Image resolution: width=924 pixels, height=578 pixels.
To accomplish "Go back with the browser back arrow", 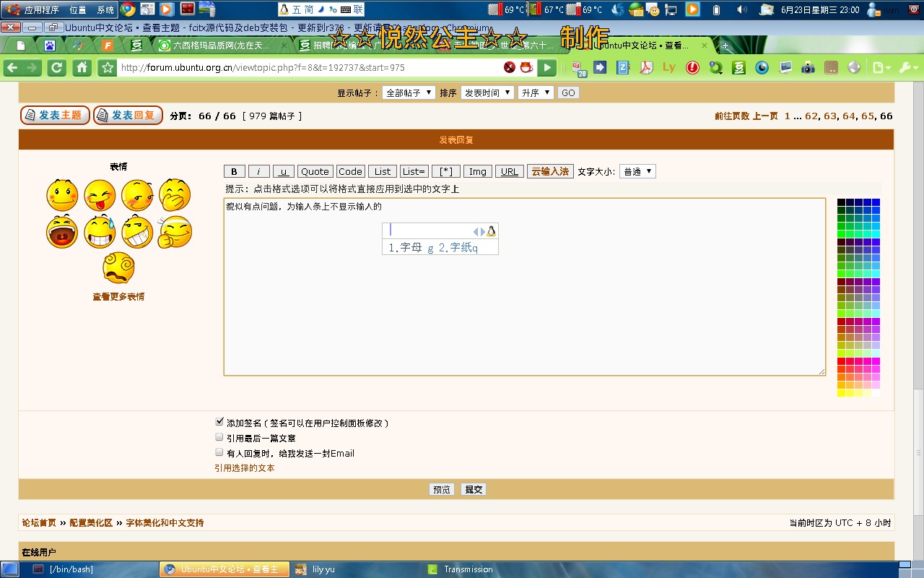I will 13,68.
